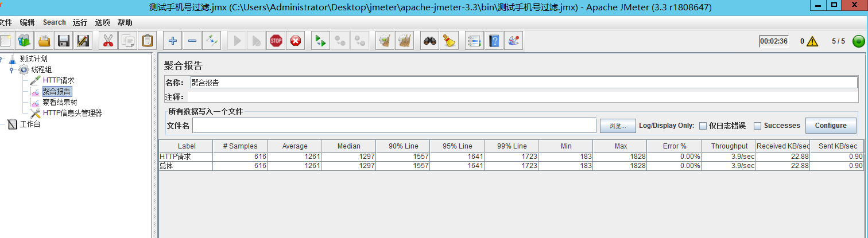Image resolution: width=868 pixels, height=238 pixels.
Task: Open the function helper dialog icon
Action: coord(475,41)
